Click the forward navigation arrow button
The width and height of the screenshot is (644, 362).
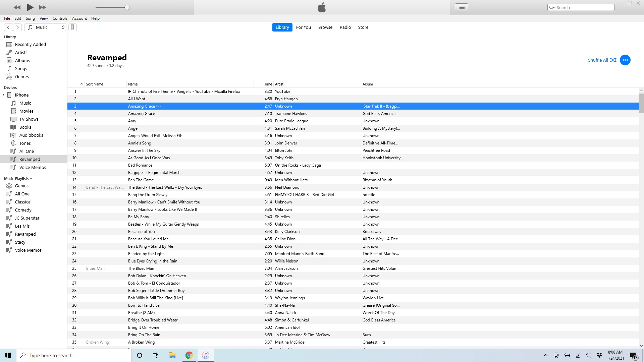(x=17, y=27)
